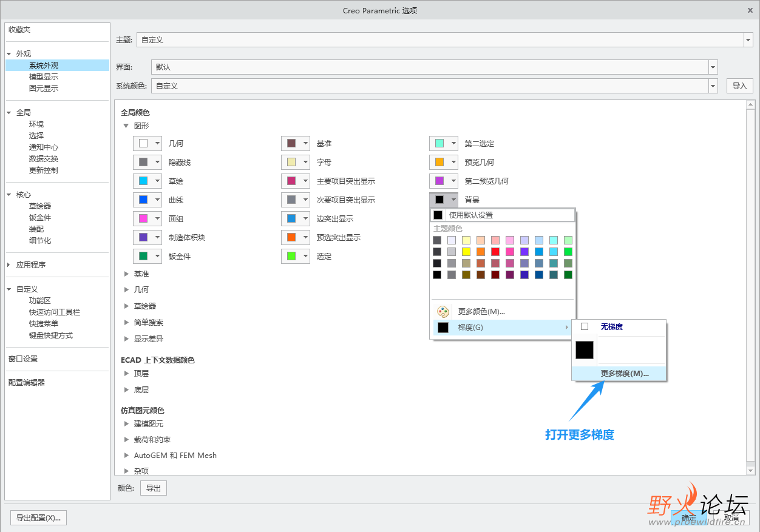Pick bright yellow from the theme colors grid
This screenshot has height=532, width=760.
coord(466,252)
